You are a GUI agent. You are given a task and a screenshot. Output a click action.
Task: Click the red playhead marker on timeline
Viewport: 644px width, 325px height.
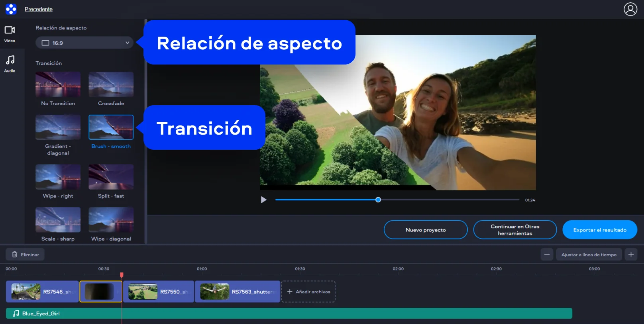point(122,275)
